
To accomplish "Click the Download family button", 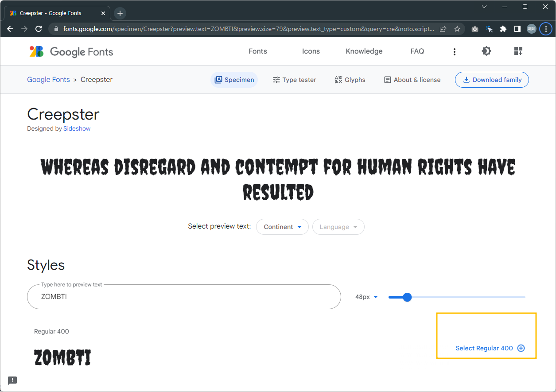I will (x=492, y=80).
